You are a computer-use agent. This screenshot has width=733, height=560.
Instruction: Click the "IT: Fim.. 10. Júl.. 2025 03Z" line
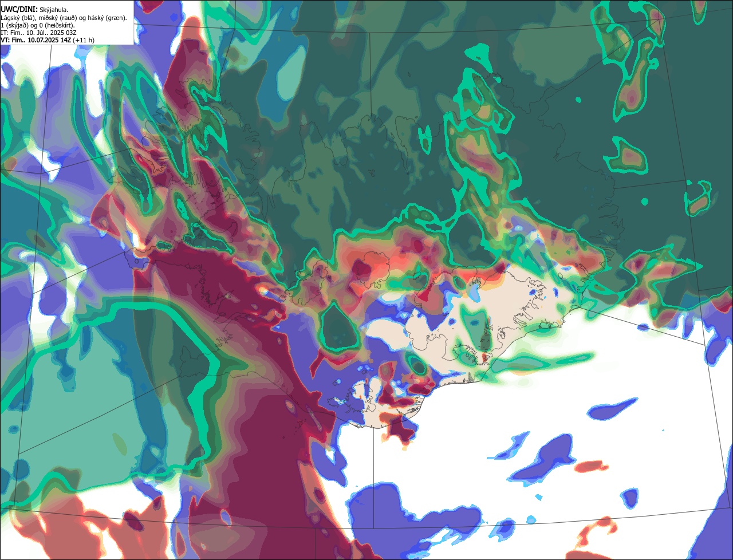tap(38, 33)
